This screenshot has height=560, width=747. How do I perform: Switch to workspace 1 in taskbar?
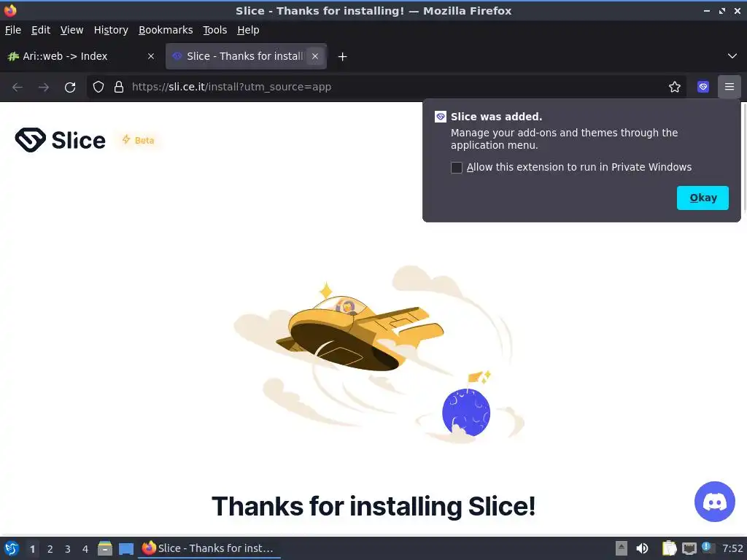pyautogui.click(x=32, y=549)
